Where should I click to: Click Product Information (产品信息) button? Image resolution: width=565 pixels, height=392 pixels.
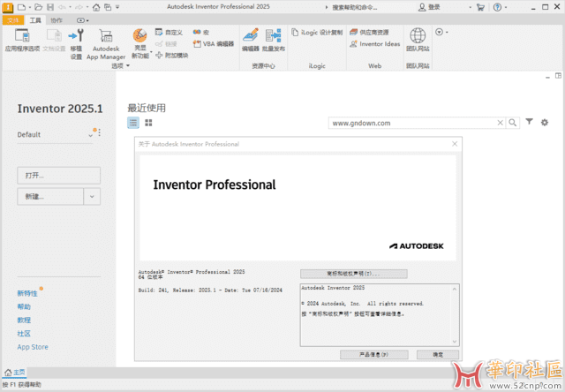click(374, 355)
